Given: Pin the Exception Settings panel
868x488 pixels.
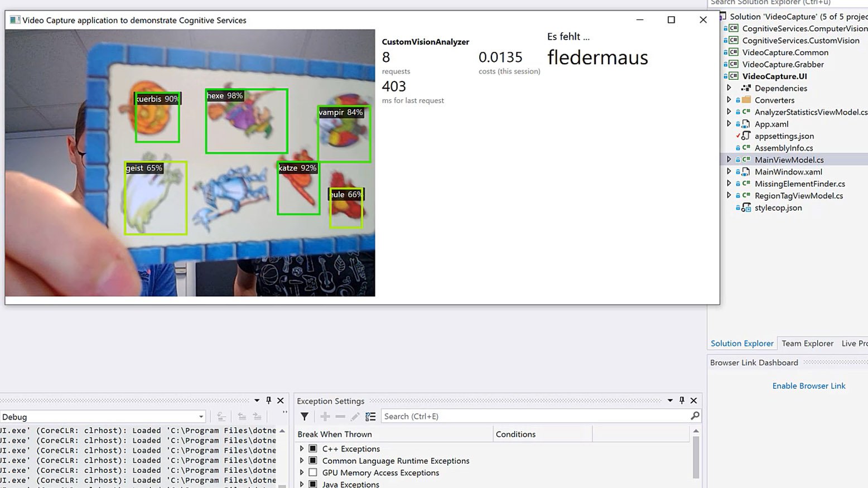Looking at the screenshot, I should (682, 400).
